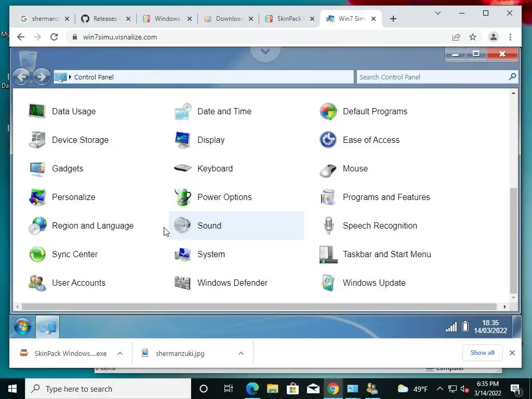Open File Explorer from taskbar

(x=272, y=389)
